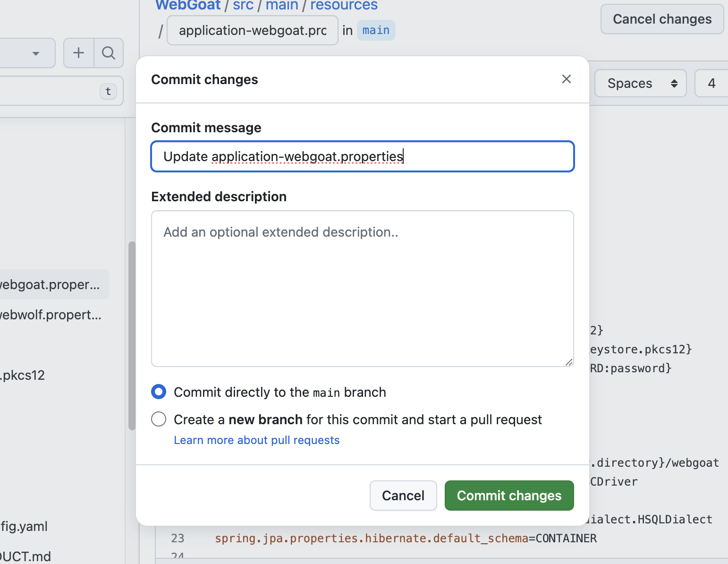Screen dimensions: 728x564
Task: Click the Extended description label
Action: [219, 197]
